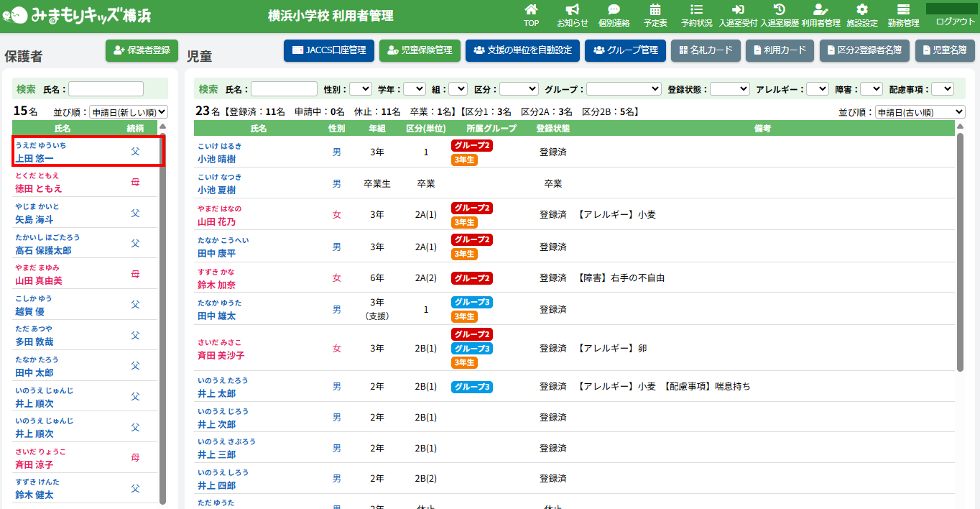Click the JACCS口座管理 button

coord(329,50)
